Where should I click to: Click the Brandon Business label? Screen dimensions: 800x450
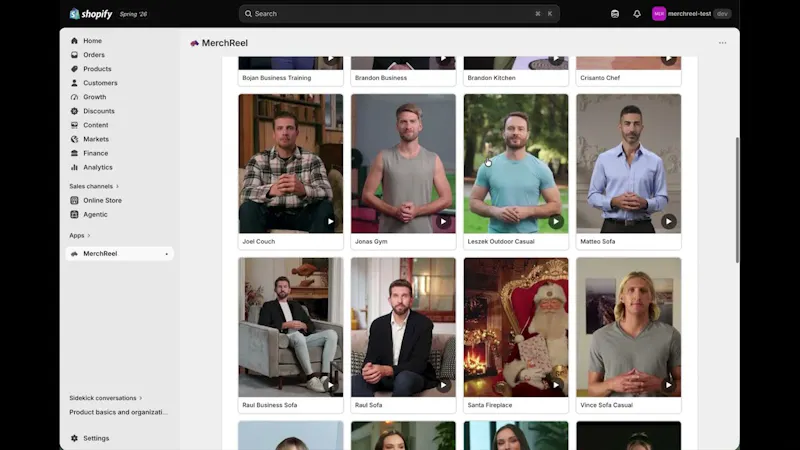[381, 78]
